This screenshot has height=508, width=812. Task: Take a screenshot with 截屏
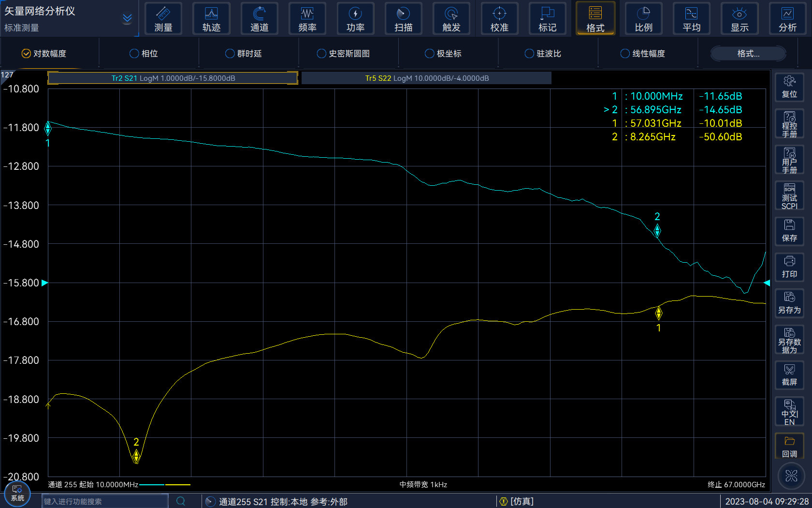(x=789, y=375)
